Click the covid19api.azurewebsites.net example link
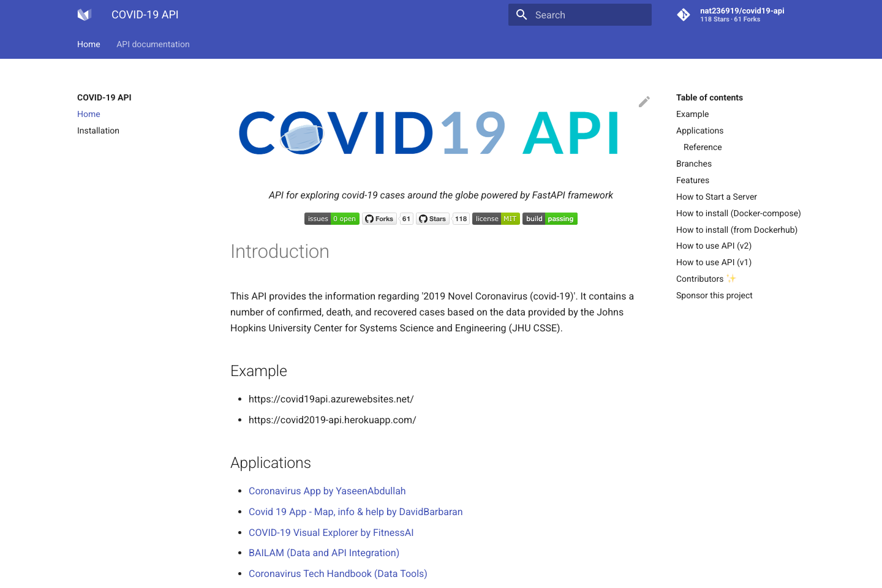The height and width of the screenshot is (588, 882). tap(331, 399)
